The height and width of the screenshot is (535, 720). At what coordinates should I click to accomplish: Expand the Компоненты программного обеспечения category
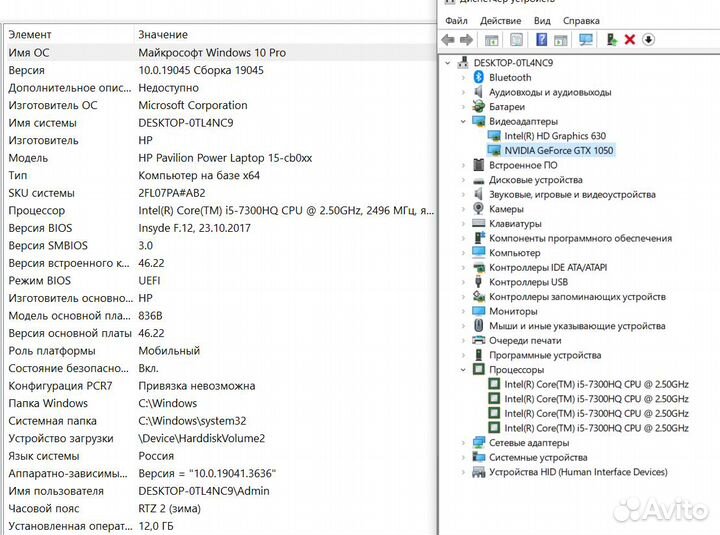coord(463,238)
